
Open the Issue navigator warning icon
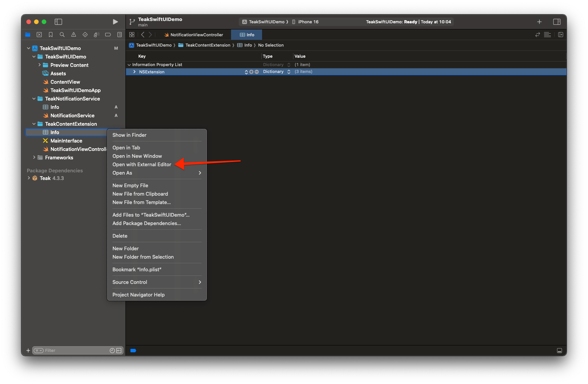coord(73,35)
